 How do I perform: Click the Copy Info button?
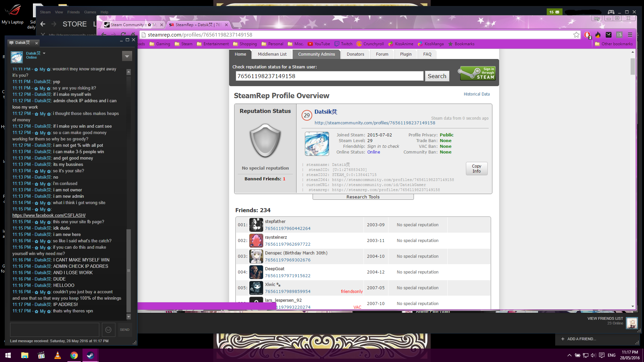476,169
